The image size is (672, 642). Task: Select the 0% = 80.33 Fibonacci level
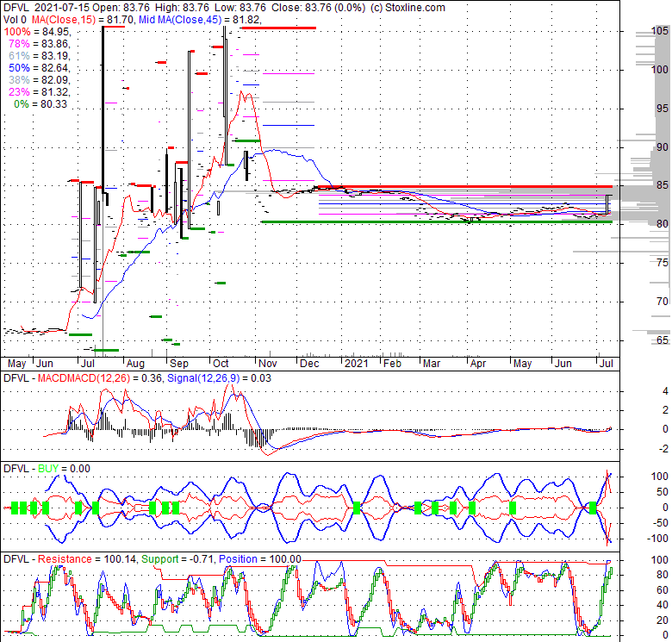(x=40, y=103)
